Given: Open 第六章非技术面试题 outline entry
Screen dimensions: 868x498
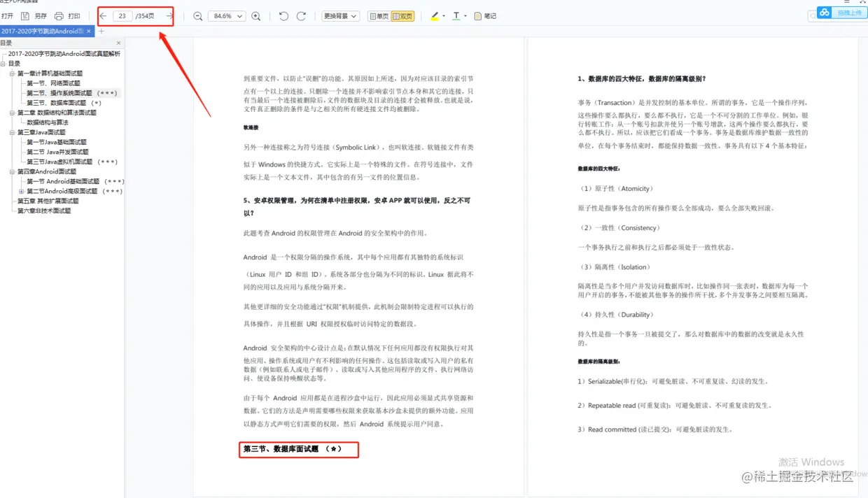Looking at the screenshot, I should pyautogui.click(x=44, y=211).
